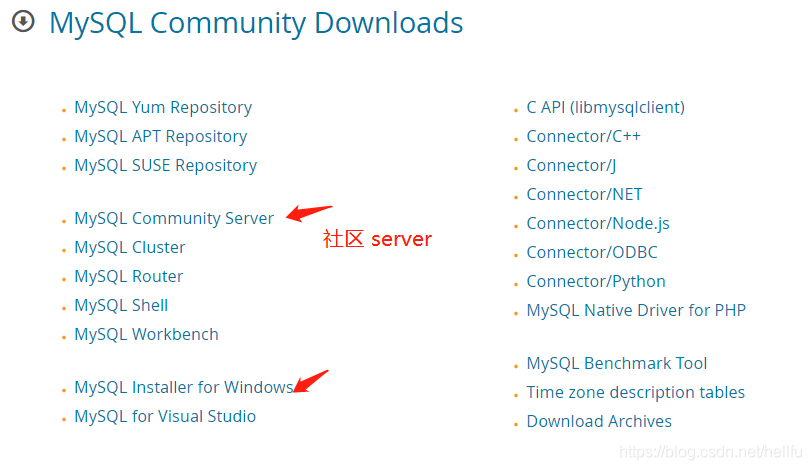Click C API (libmysqlclient) link
The width and height of the screenshot is (811, 470).
pos(606,108)
